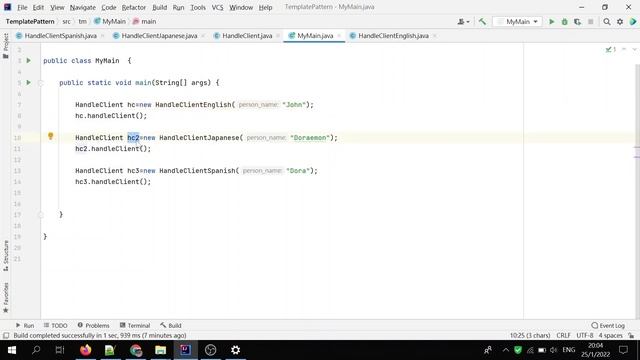Click src breadcrumb in navigation bar
The image size is (640, 360).
pyautogui.click(x=66, y=22)
